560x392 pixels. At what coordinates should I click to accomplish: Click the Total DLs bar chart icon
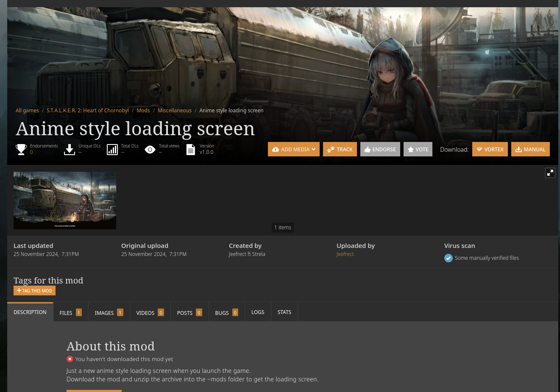coord(112,150)
